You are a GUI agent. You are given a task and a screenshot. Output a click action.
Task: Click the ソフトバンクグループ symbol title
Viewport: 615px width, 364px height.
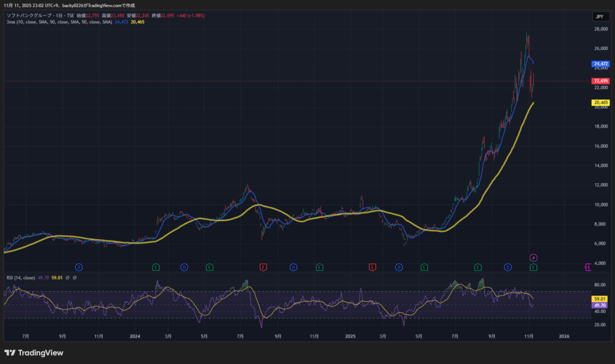pyautogui.click(x=27, y=15)
